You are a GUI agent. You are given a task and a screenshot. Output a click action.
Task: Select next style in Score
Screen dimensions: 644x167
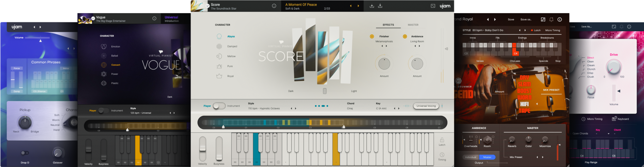295,108
